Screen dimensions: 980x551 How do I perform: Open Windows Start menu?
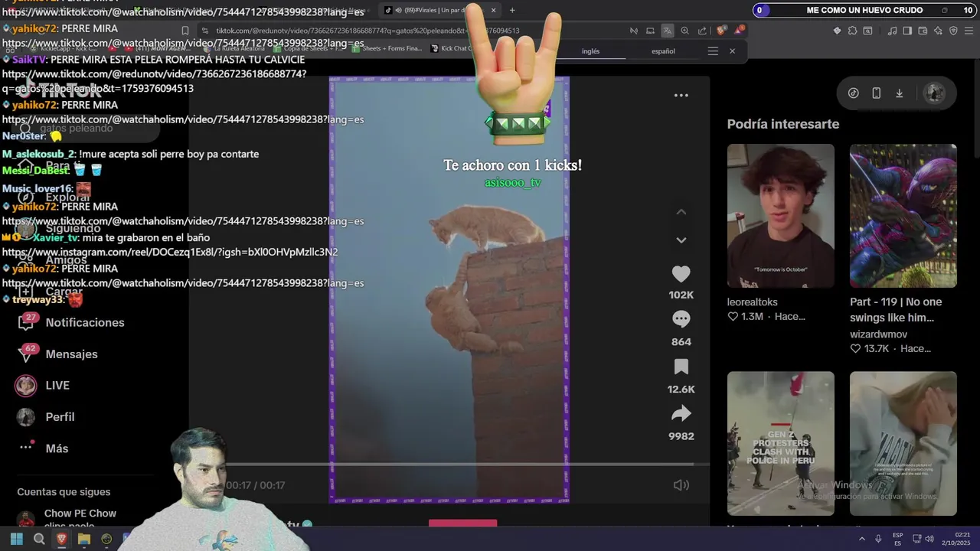pyautogui.click(x=16, y=540)
